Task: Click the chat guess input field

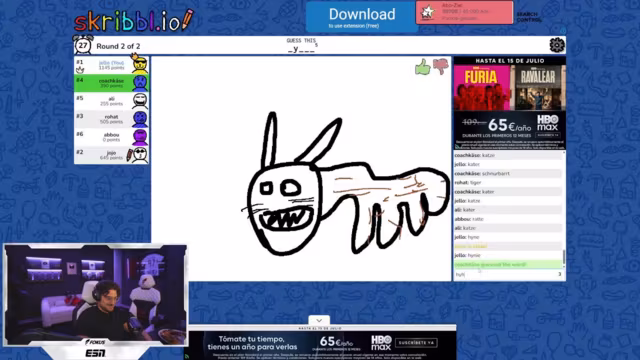Action: [x=509, y=274]
